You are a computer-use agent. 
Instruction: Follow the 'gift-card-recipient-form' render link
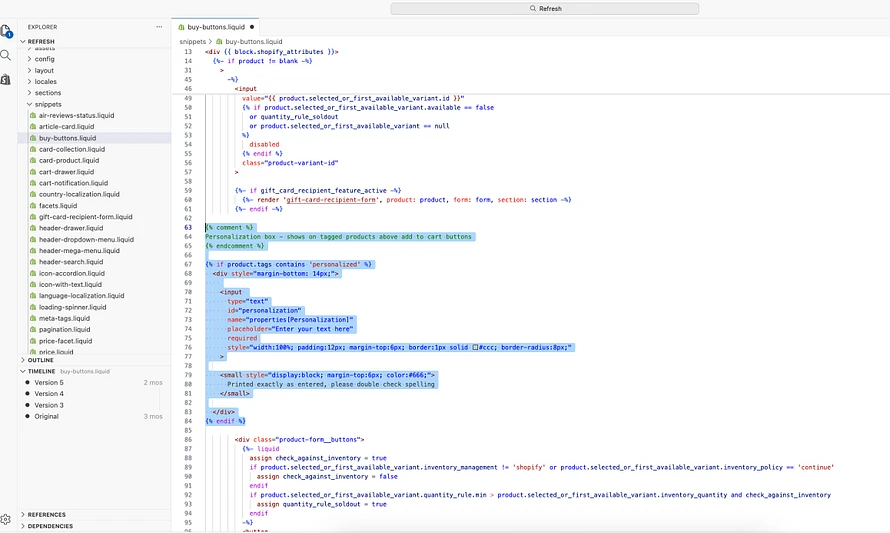[331, 200]
